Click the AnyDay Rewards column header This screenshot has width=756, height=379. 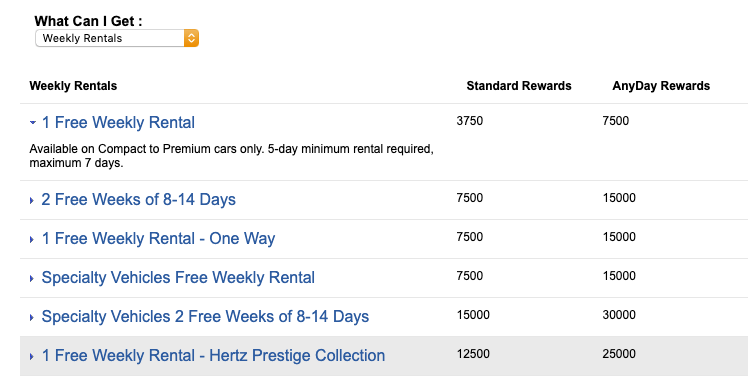coord(661,86)
